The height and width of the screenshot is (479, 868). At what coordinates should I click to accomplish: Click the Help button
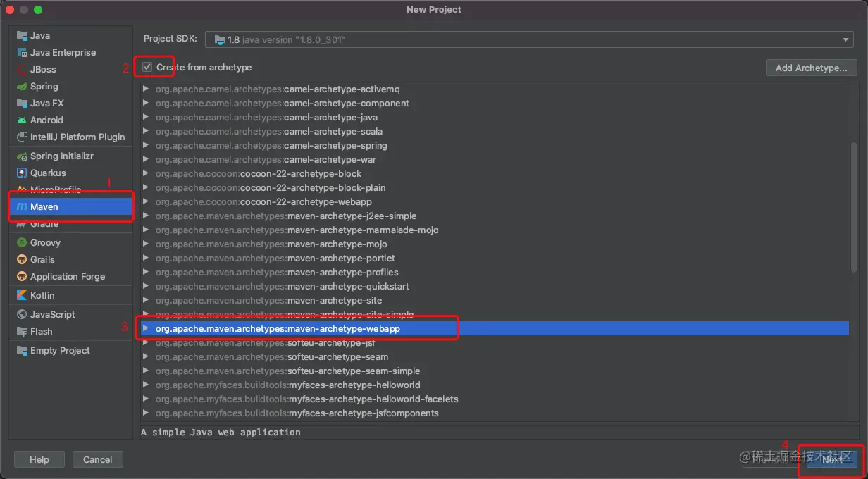pos(39,459)
